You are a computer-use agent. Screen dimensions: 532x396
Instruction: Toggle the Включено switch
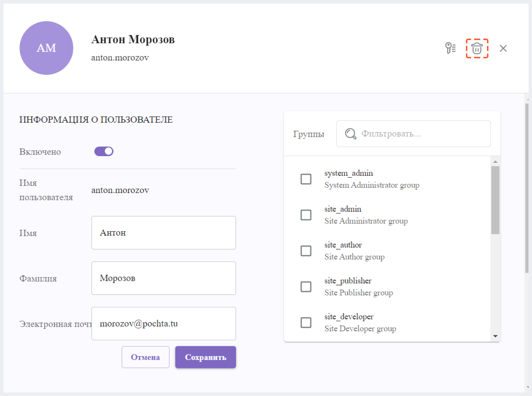point(104,151)
